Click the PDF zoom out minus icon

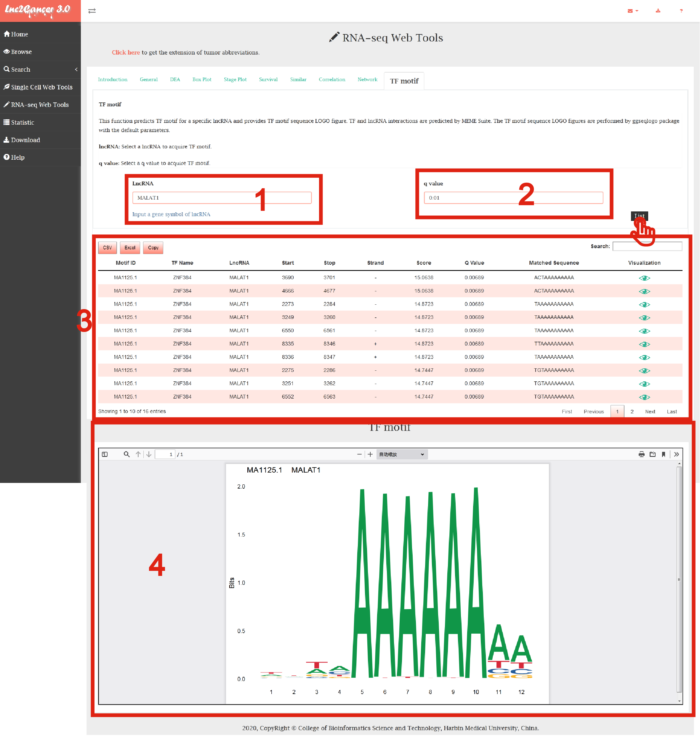click(x=359, y=454)
